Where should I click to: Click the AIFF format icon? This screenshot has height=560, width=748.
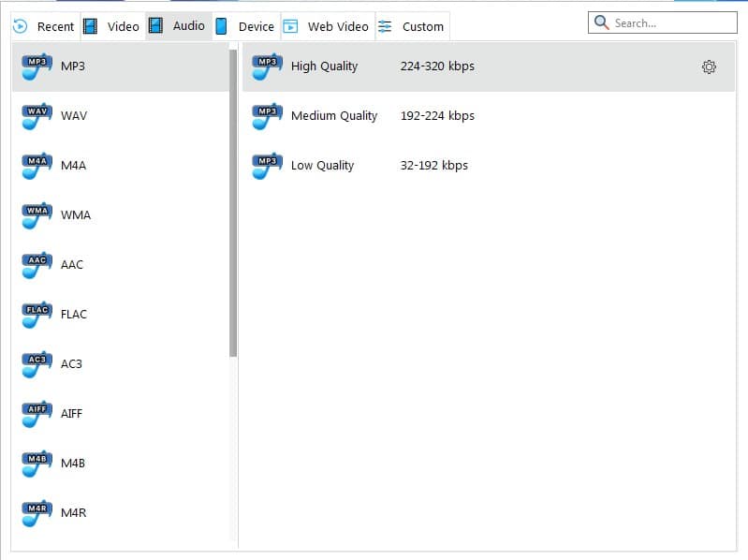pyautogui.click(x=37, y=414)
